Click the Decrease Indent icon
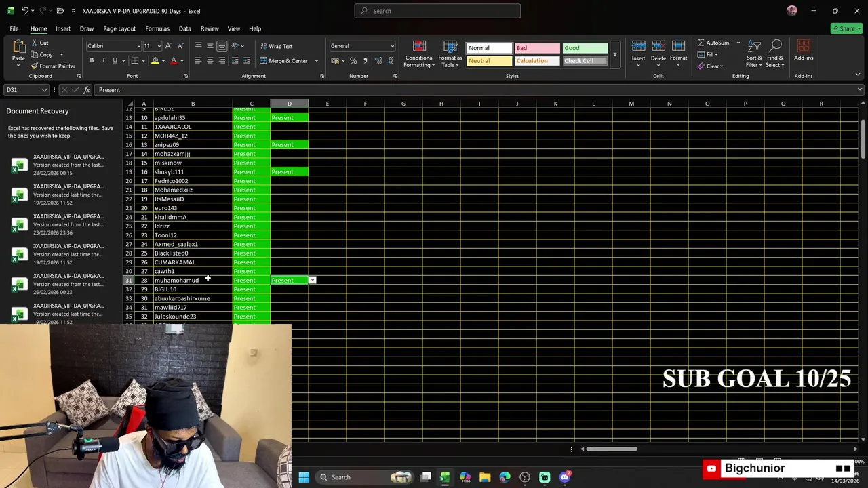 click(235, 60)
